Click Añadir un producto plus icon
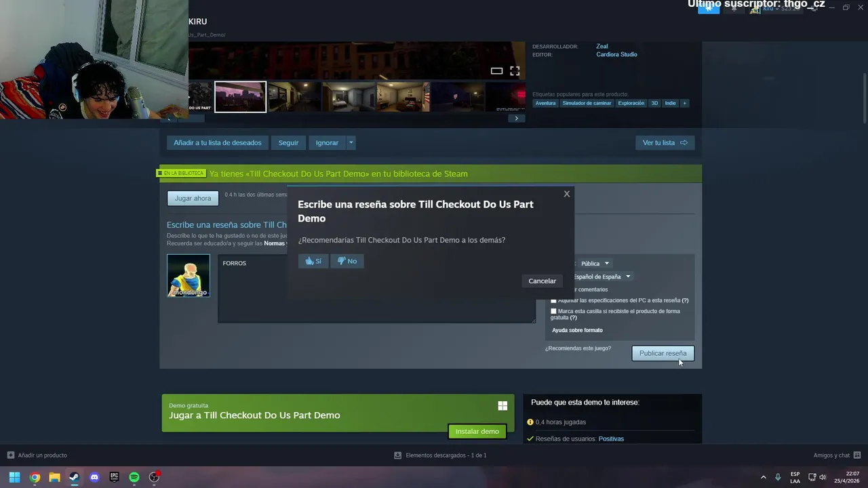Image resolution: width=868 pixels, height=488 pixels. 10,455
